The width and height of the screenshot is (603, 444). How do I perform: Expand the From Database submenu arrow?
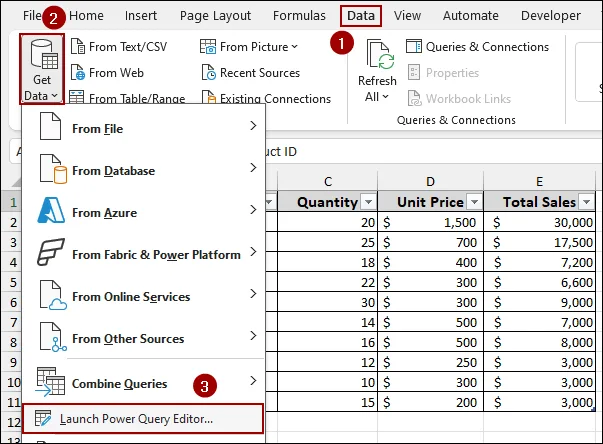[253, 168]
